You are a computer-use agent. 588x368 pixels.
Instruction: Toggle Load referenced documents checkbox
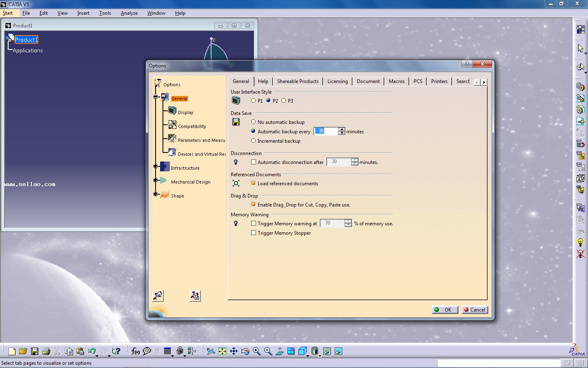254,183
